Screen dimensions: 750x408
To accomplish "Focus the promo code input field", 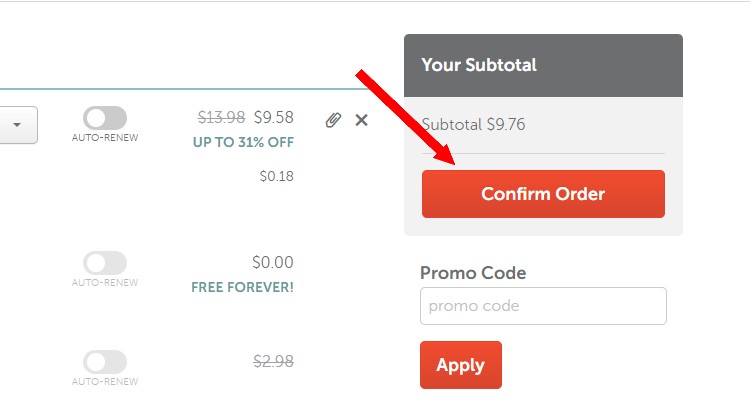I will click(543, 306).
